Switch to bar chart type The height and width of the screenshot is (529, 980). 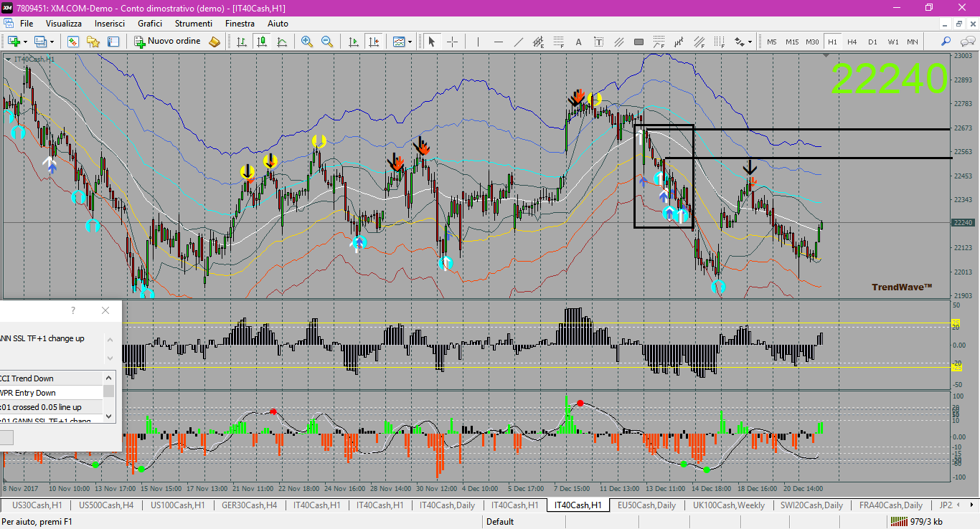click(242, 42)
